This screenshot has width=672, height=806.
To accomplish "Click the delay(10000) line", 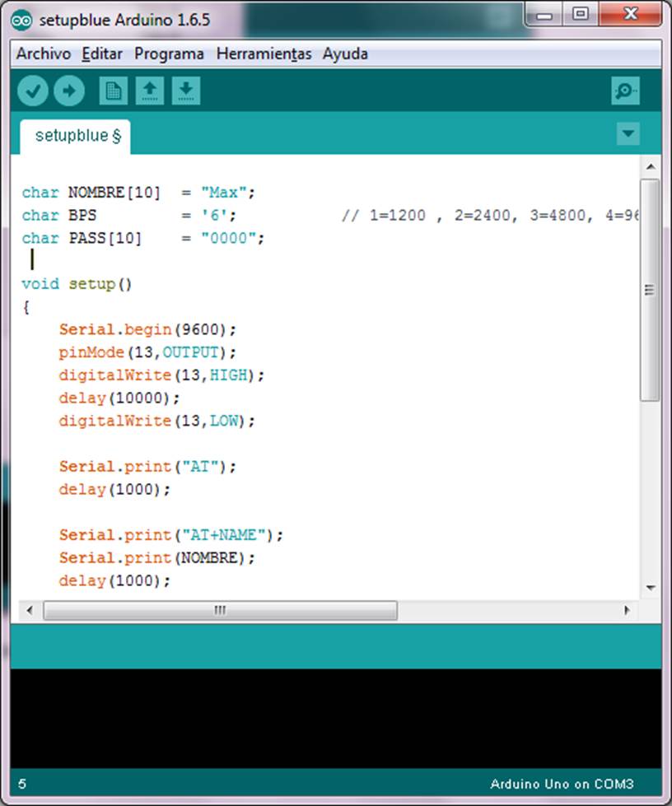I will (119, 398).
